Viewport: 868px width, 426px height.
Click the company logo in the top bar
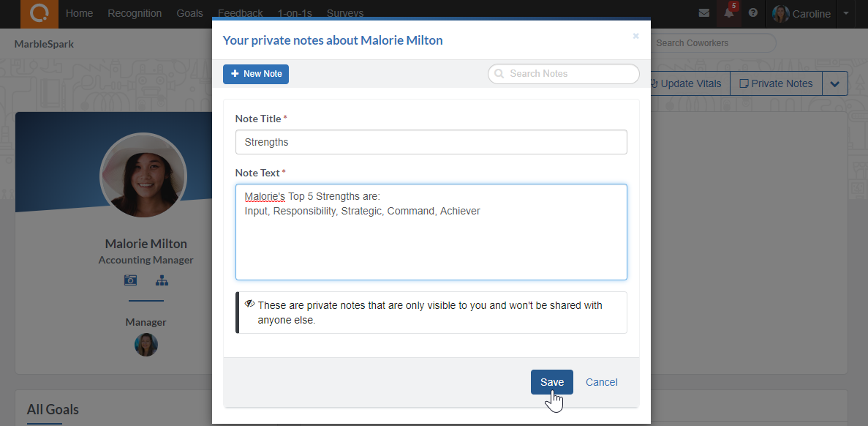39,14
